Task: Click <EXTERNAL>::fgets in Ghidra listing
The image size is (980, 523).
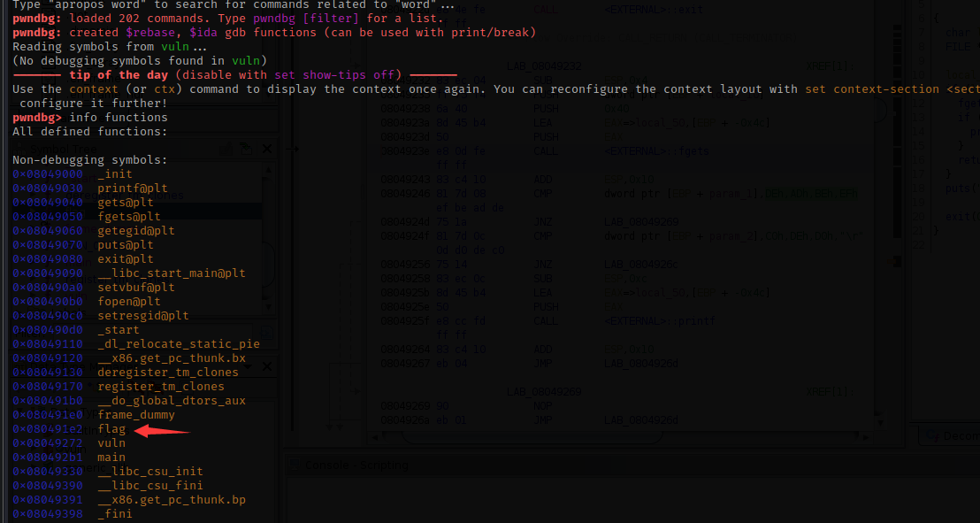Action: click(656, 150)
